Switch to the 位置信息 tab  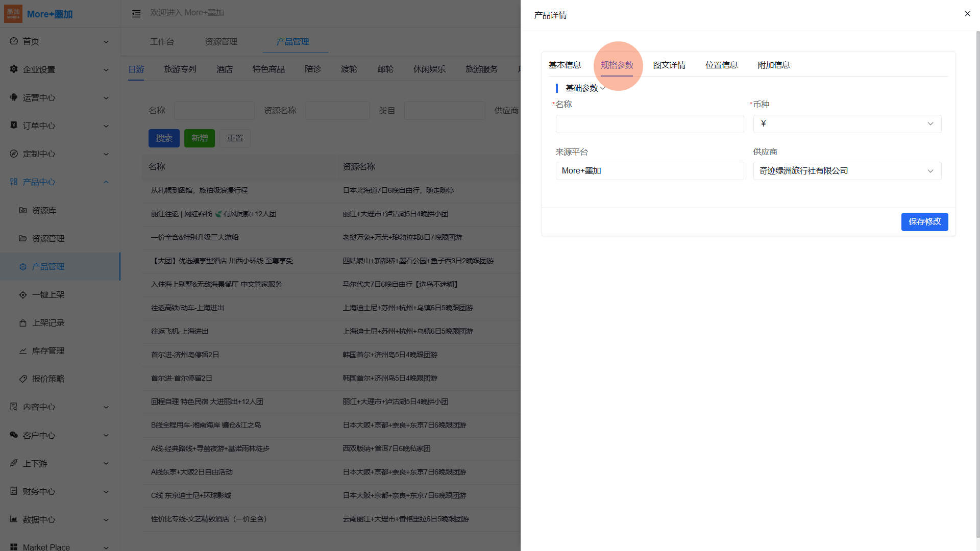coord(721,65)
